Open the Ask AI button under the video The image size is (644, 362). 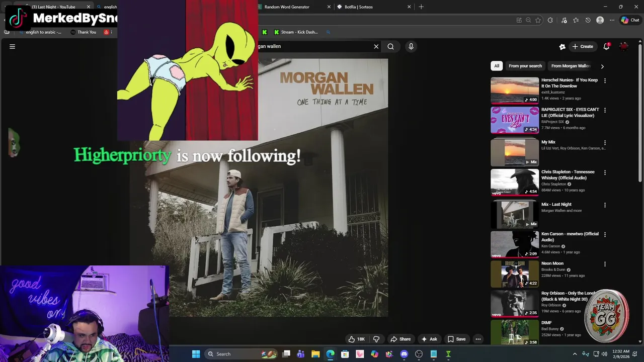click(x=429, y=339)
